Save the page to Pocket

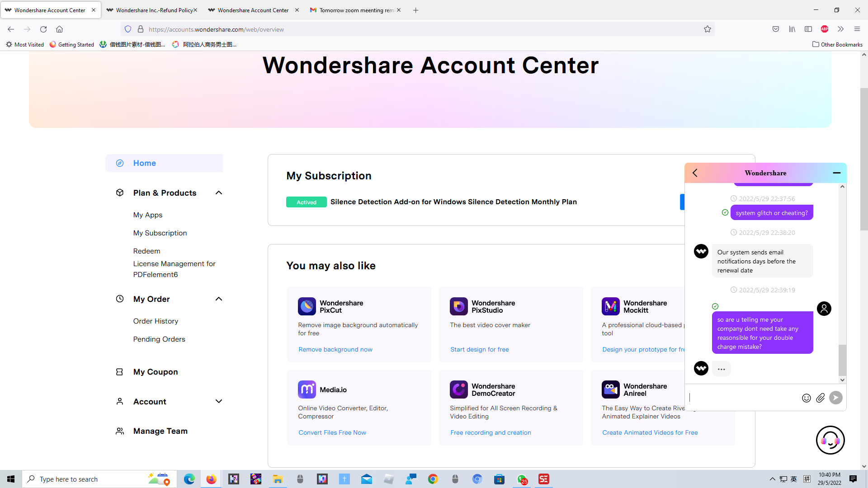coord(776,29)
